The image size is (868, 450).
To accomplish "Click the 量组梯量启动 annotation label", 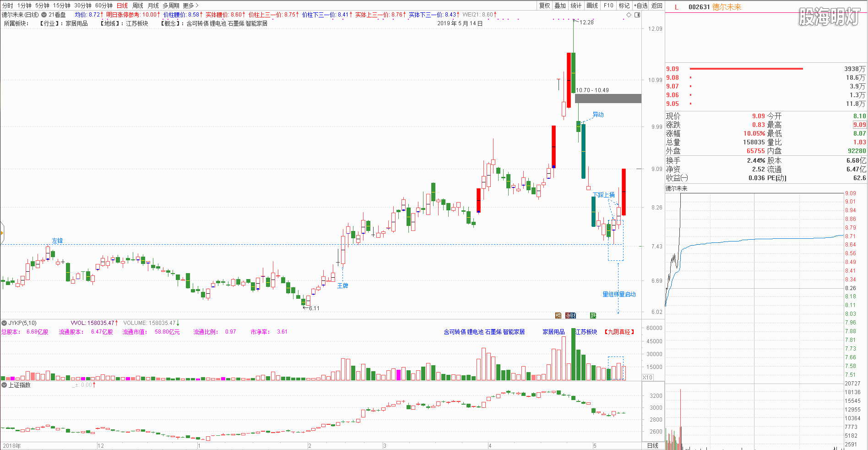I will [x=619, y=294].
